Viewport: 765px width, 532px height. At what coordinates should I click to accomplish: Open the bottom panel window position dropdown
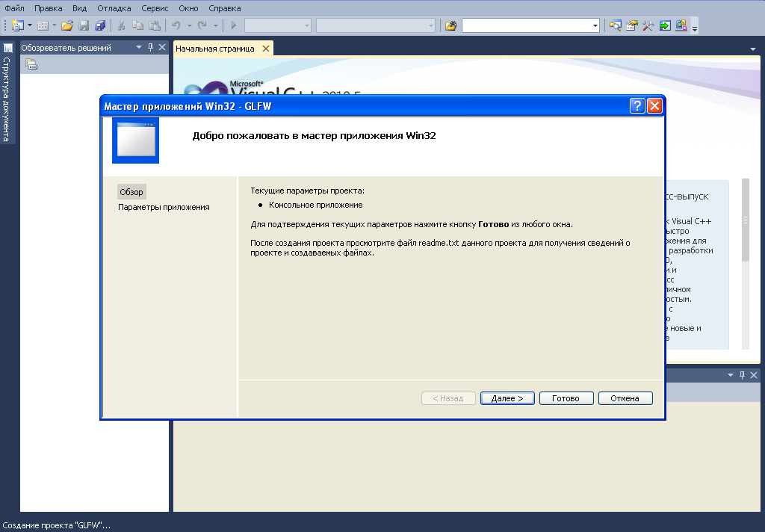tap(731, 375)
